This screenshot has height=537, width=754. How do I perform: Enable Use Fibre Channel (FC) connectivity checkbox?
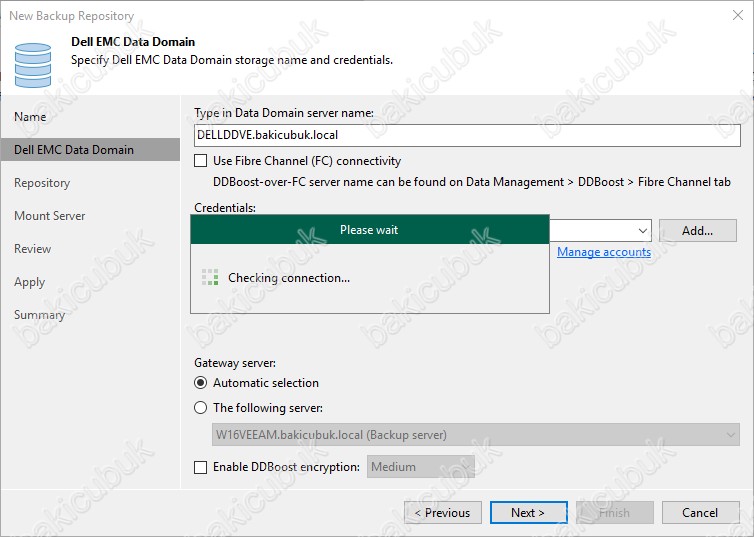(x=201, y=161)
